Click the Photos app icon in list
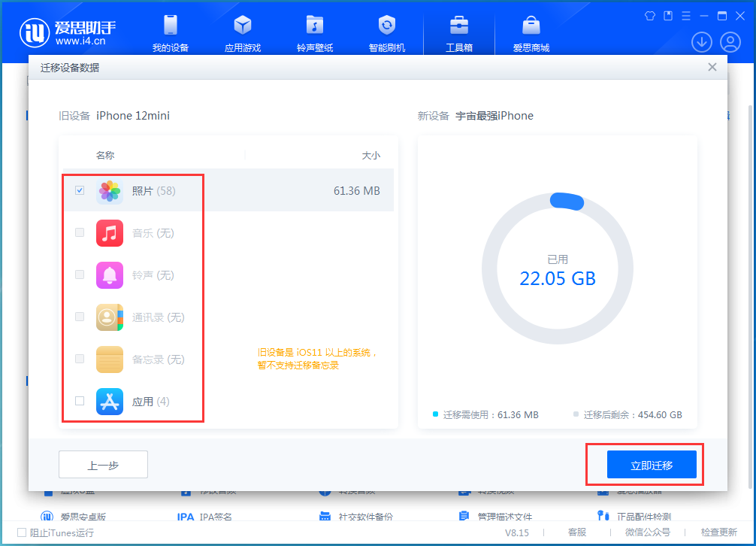Image resolution: width=756 pixels, height=546 pixels. (x=110, y=191)
